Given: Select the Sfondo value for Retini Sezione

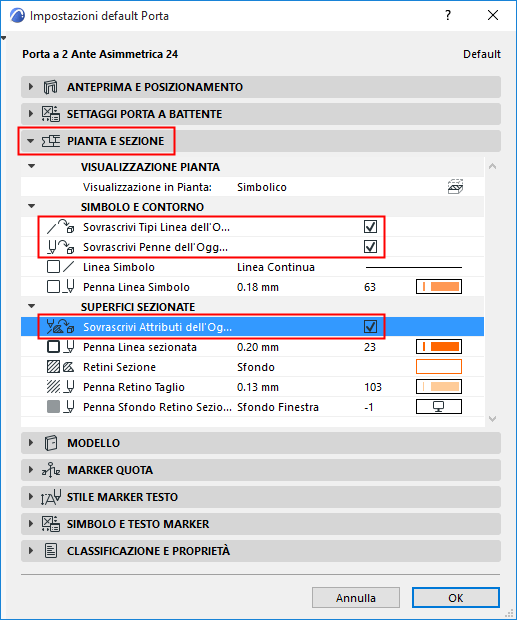Looking at the screenshot, I should pyautogui.click(x=256, y=367).
